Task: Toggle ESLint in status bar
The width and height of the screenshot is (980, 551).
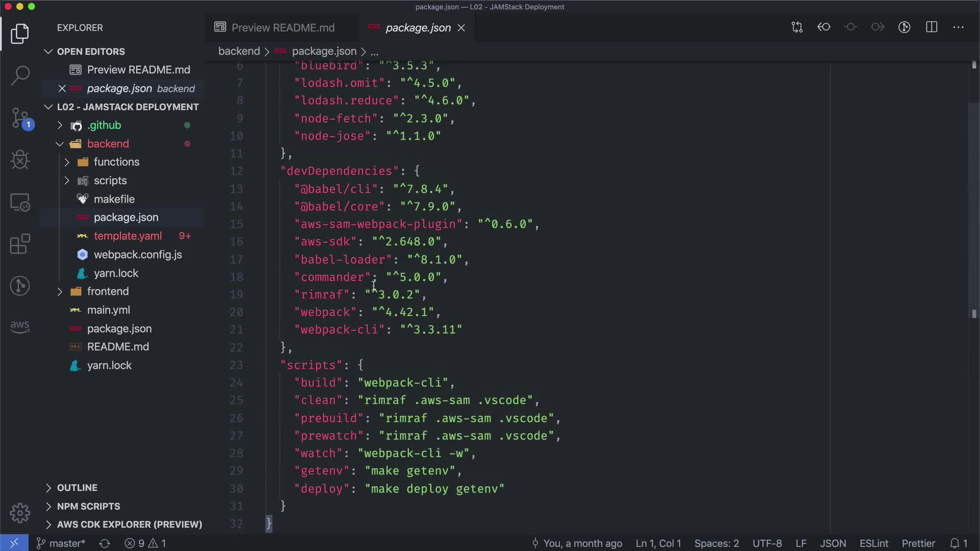Action: [x=873, y=543]
